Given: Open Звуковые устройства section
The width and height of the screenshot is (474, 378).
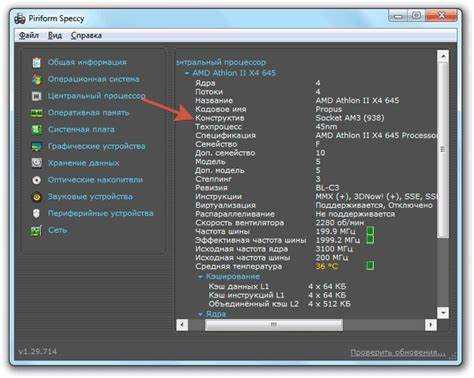Looking at the screenshot, I should click(x=90, y=197).
